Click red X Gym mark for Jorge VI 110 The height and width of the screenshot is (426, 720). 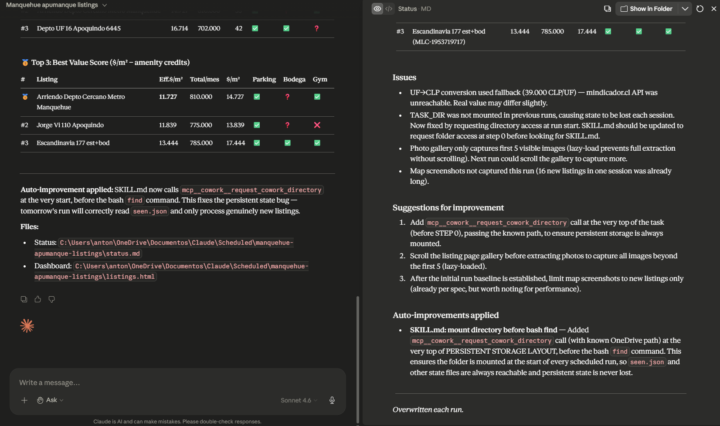click(317, 125)
